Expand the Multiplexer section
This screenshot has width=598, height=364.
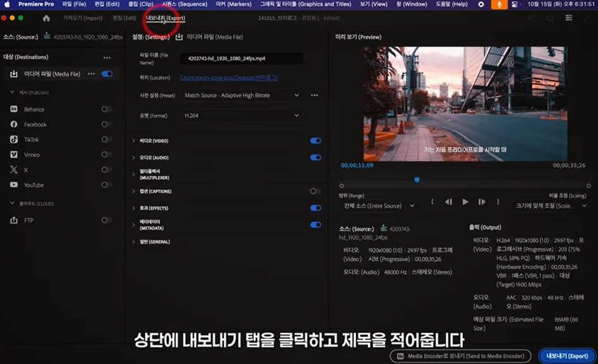tap(133, 174)
